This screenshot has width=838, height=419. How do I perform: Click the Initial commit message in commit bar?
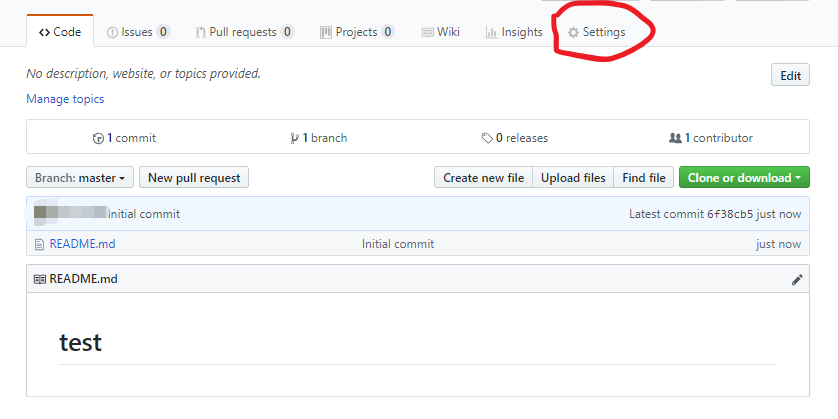[x=144, y=214]
